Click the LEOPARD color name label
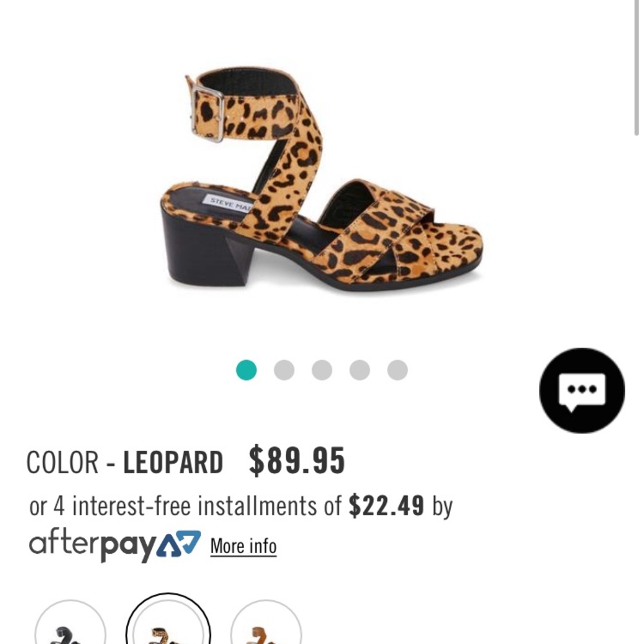The height and width of the screenshot is (644, 644). (x=173, y=462)
